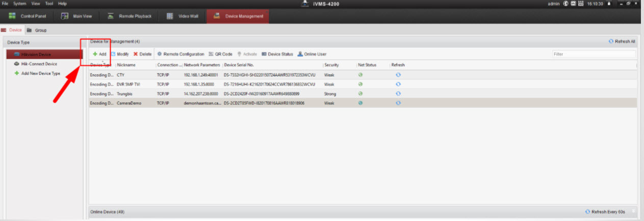Click Refresh Every 60s button
The image size is (644, 221).
[x=607, y=211]
